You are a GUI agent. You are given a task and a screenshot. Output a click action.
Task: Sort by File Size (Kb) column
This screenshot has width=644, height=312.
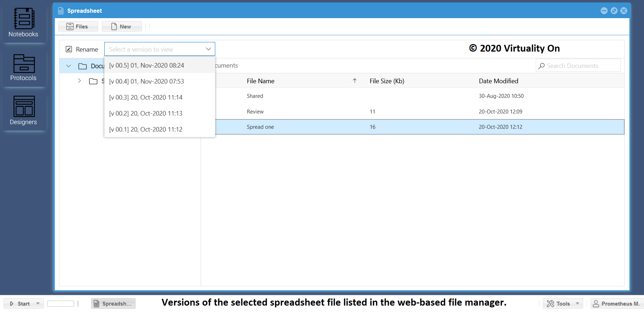(x=387, y=81)
